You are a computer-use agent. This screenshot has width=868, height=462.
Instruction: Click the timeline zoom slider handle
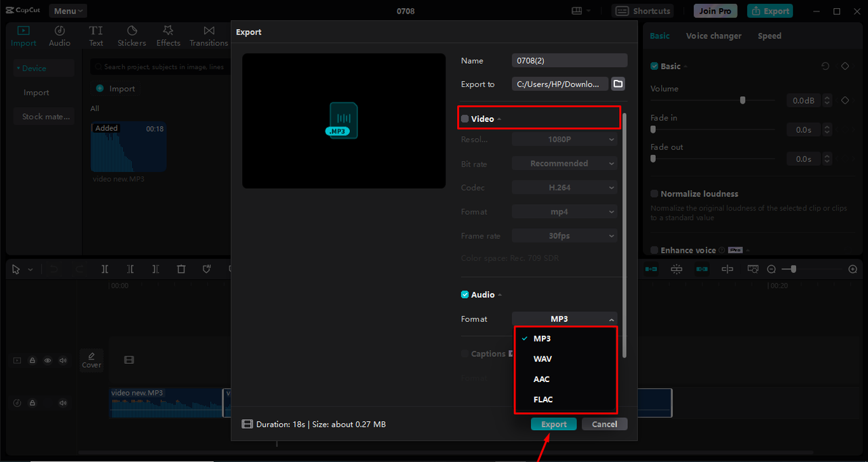793,269
